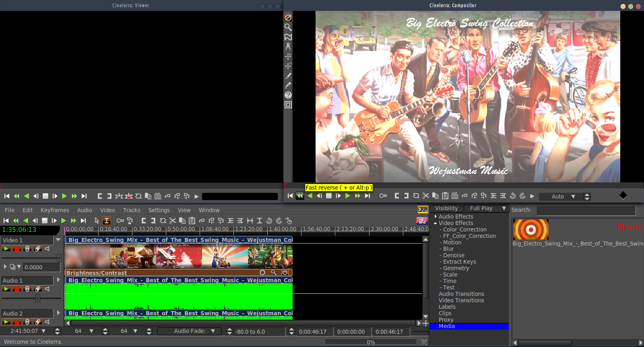Expand the Audio Effects folder
The width and height of the screenshot is (644, 347).
coord(436,217)
